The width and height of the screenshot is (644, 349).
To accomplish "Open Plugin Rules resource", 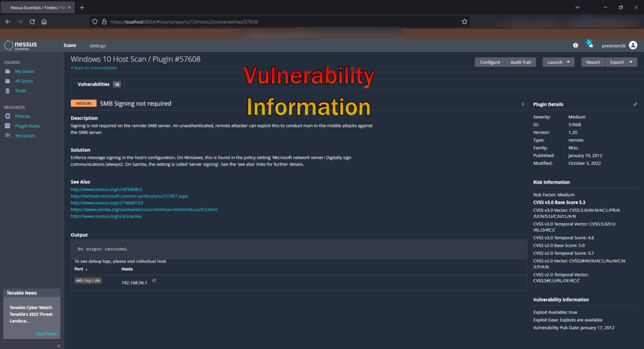I will 27,126.
